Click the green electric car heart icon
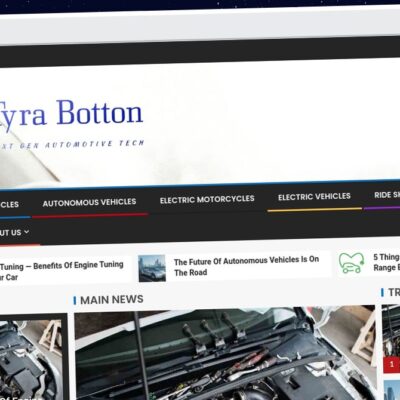Image resolution: width=400 pixels, height=400 pixels. point(352,263)
